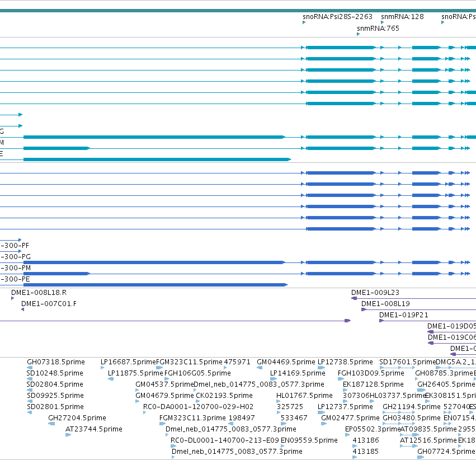
Task: Select the DME1-008L18.R clone label
Action: point(39,293)
